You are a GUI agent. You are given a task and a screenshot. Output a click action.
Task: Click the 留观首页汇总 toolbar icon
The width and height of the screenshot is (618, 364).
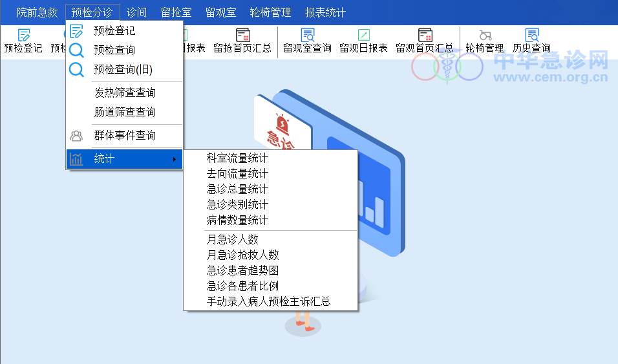(424, 40)
